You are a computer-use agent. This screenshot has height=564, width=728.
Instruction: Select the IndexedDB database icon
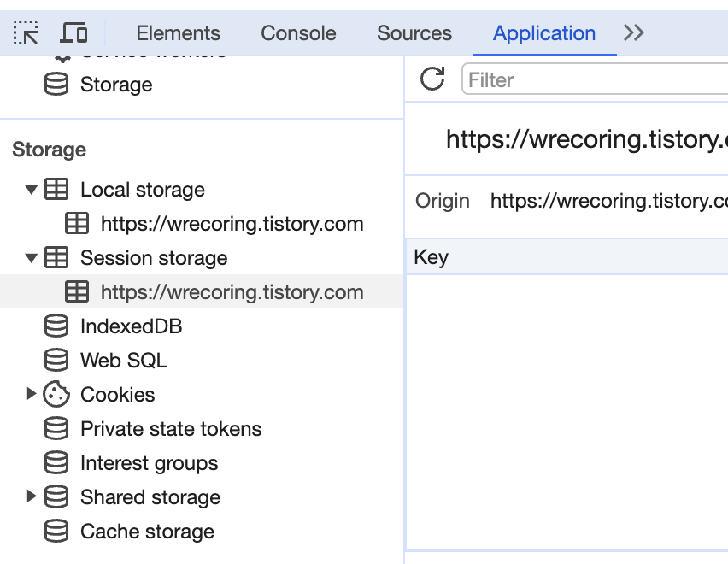pyautogui.click(x=56, y=326)
